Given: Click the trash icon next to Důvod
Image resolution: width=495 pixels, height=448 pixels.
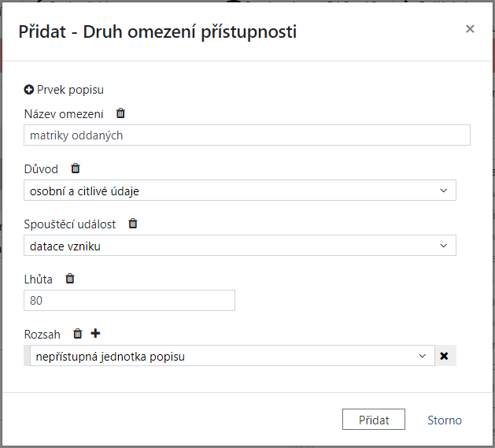Looking at the screenshot, I should tap(76, 168).
